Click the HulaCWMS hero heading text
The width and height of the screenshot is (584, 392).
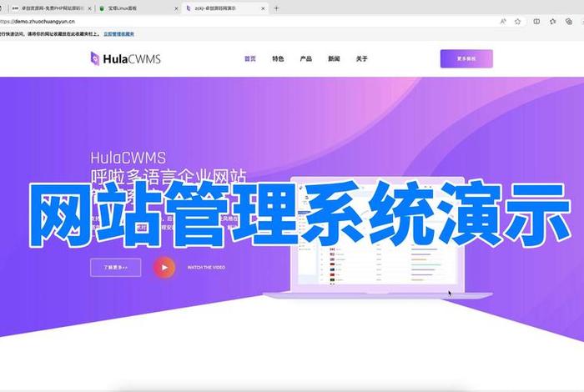point(128,158)
